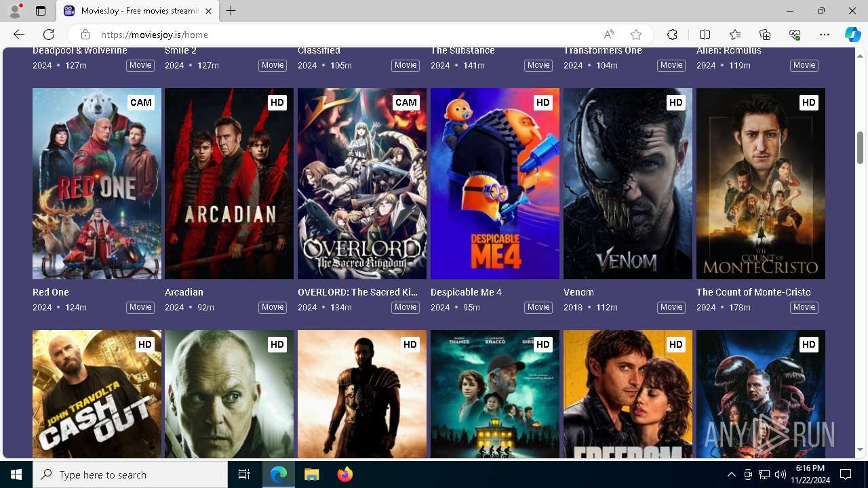Screen dimensions: 868x488
Task: Click Movie tag under Venom
Action: (671, 307)
